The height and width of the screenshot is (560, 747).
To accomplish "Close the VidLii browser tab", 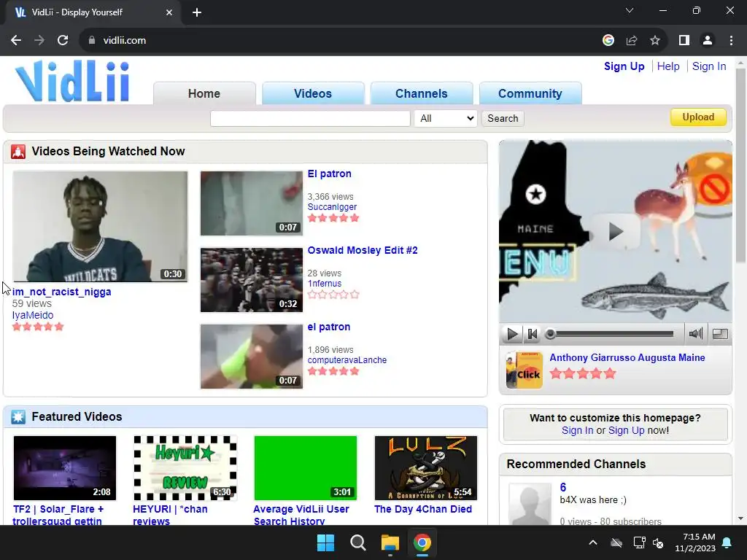I will [169, 12].
